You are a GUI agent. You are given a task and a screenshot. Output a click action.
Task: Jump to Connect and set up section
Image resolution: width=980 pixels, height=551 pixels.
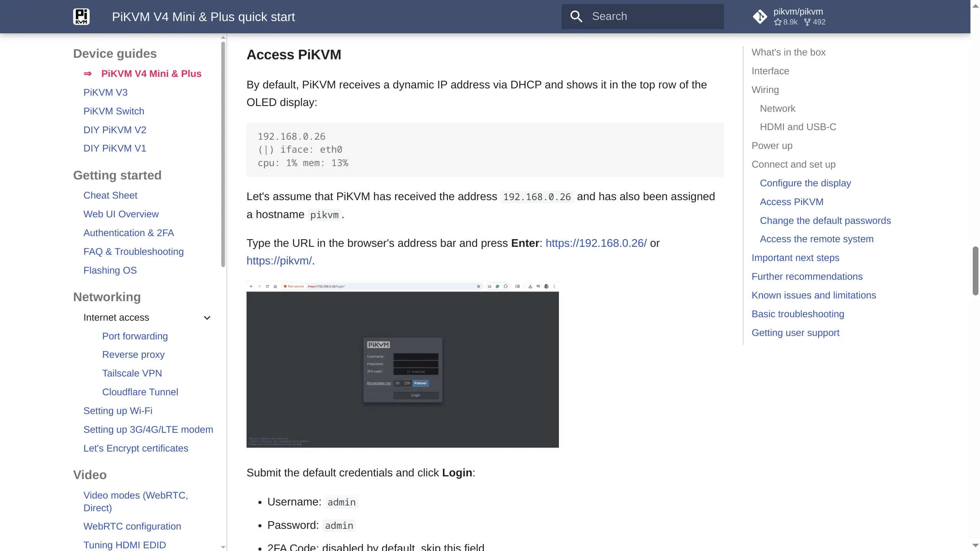(x=793, y=165)
